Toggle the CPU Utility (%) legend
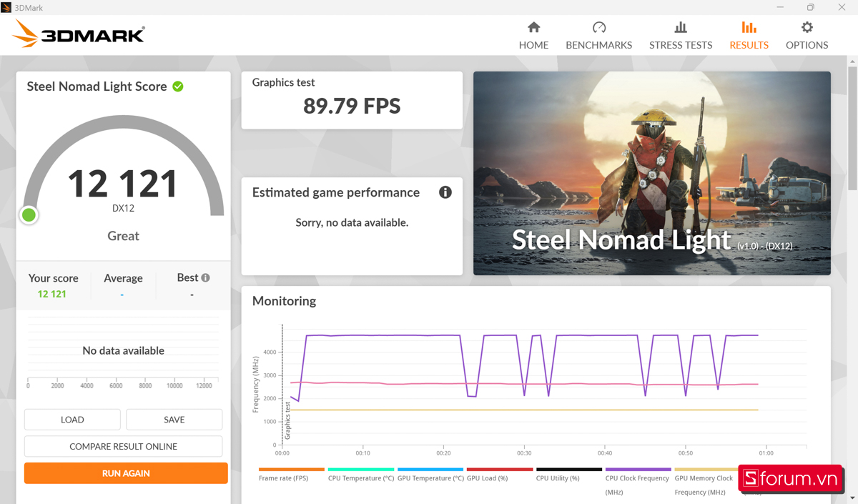Image resolution: width=858 pixels, height=504 pixels. [x=569, y=475]
